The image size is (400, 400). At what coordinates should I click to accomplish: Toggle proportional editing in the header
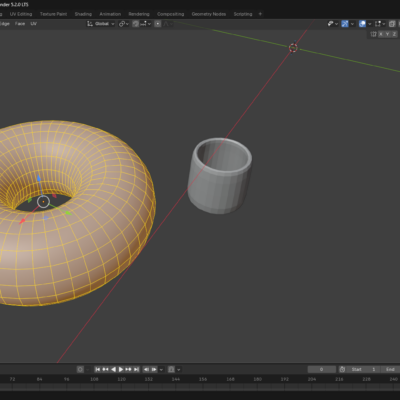(158, 24)
